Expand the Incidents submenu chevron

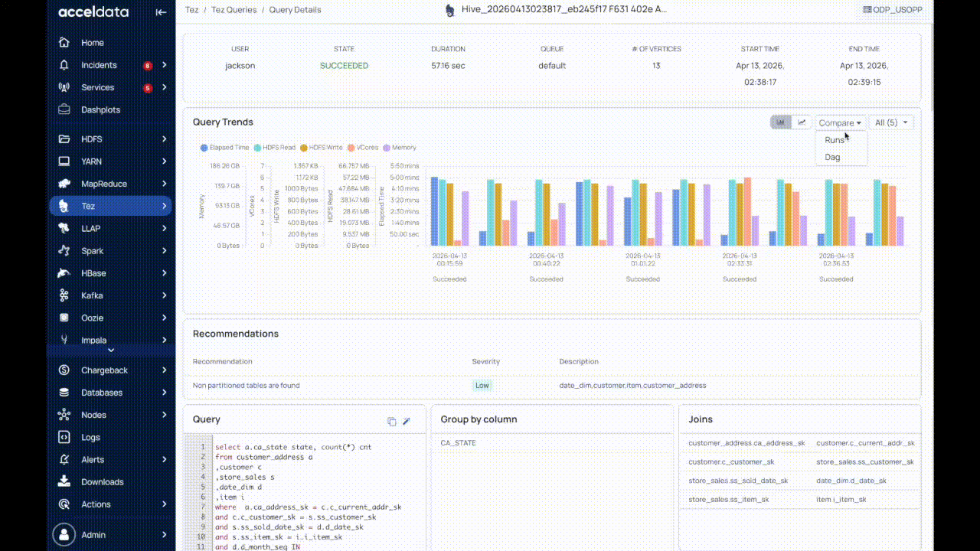(x=165, y=65)
